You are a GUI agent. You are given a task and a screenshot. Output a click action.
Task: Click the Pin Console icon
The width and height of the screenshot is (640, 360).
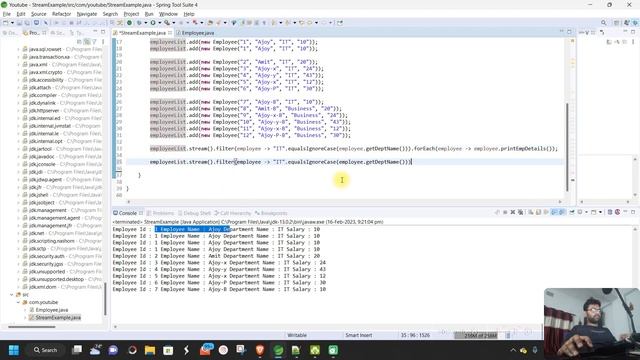[x=572, y=212]
